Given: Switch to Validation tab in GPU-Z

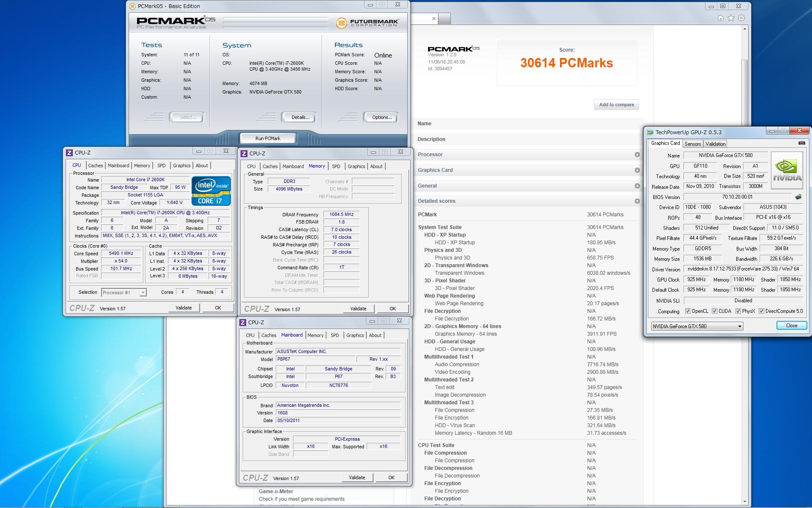Looking at the screenshot, I should 716,144.
